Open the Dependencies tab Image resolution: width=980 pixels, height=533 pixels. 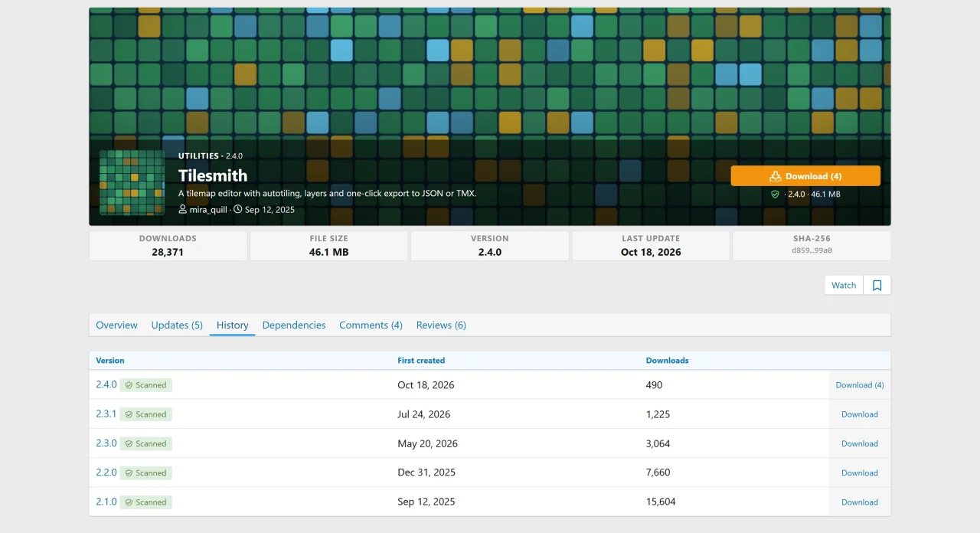294,325
